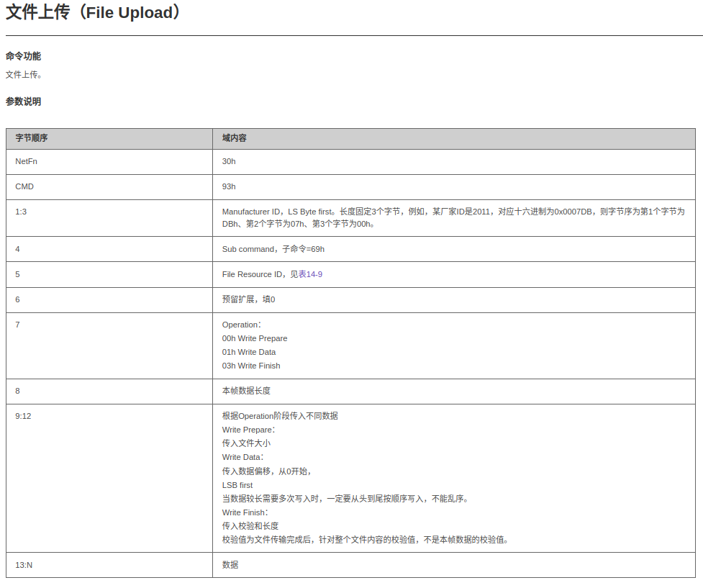Click the 30h value cell
This screenshot has height=588, width=703.
229,161
